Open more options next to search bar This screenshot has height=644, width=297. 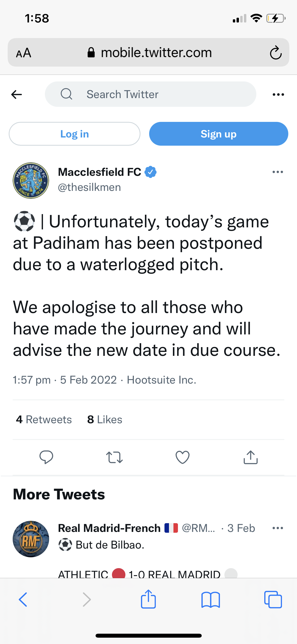tap(278, 94)
